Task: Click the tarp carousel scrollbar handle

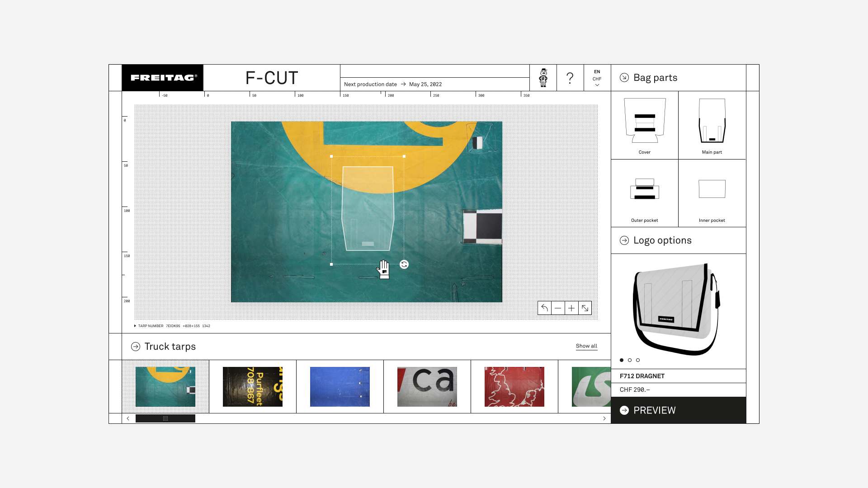Action: point(165,418)
